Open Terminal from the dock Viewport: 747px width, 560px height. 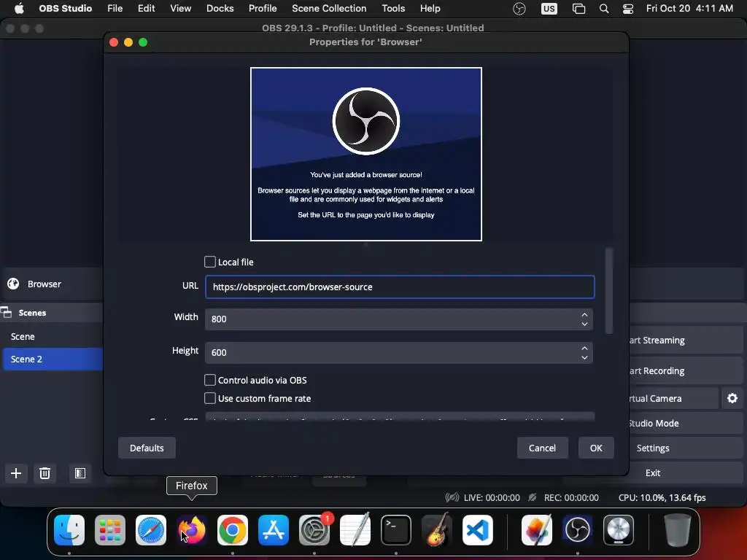396,530
